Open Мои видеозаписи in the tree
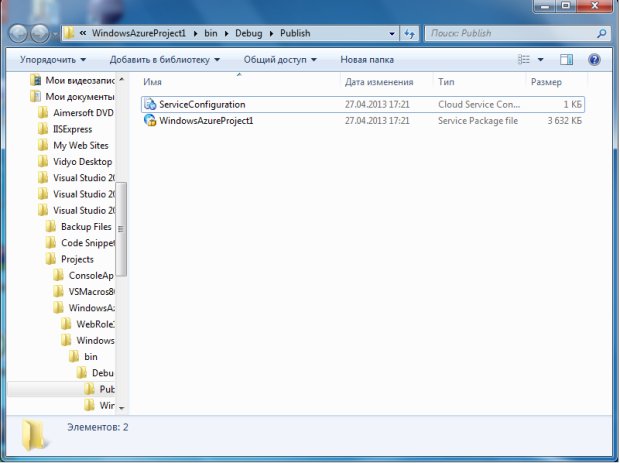The height and width of the screenshot is (463, 620). [x=80, y=80]
